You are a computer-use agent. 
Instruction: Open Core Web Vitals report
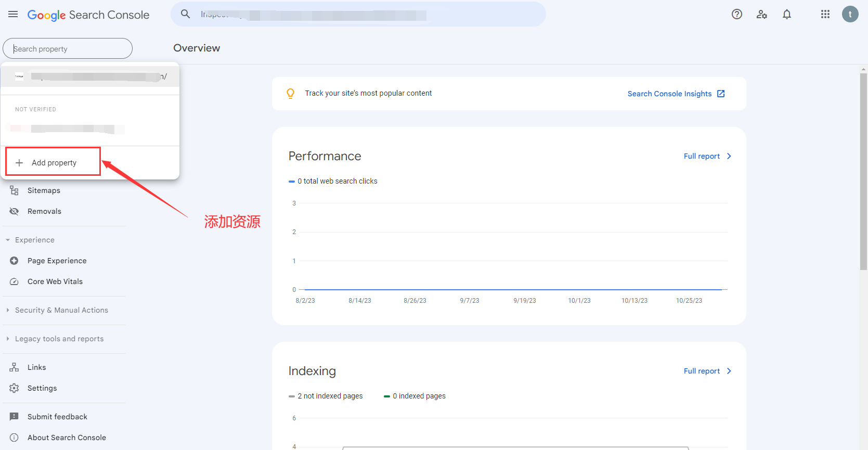pyautogui.click(x=55, y=281)
